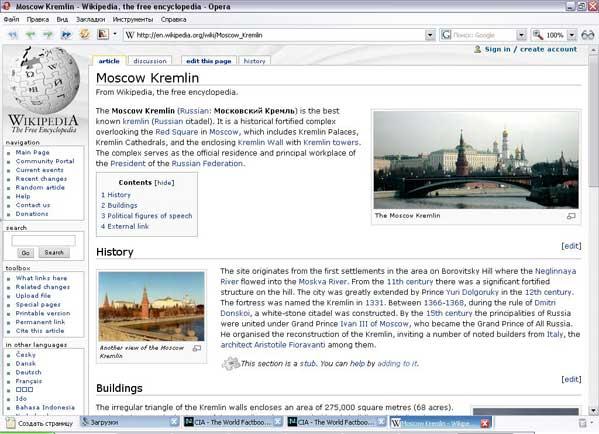Open the Правка menu

pos(38,19)
